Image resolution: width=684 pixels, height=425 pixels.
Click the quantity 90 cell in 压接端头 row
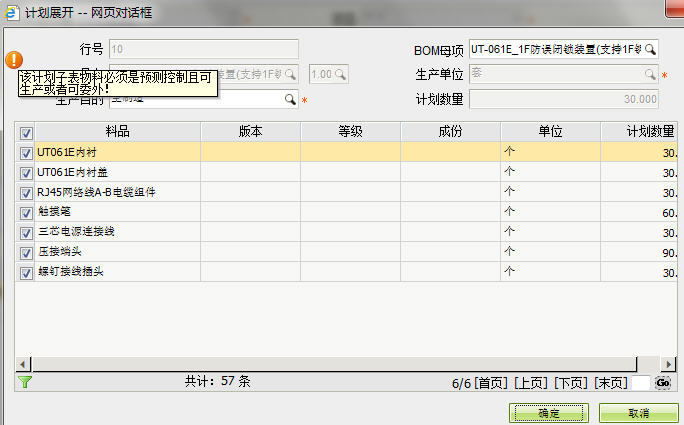click(640, 253)
